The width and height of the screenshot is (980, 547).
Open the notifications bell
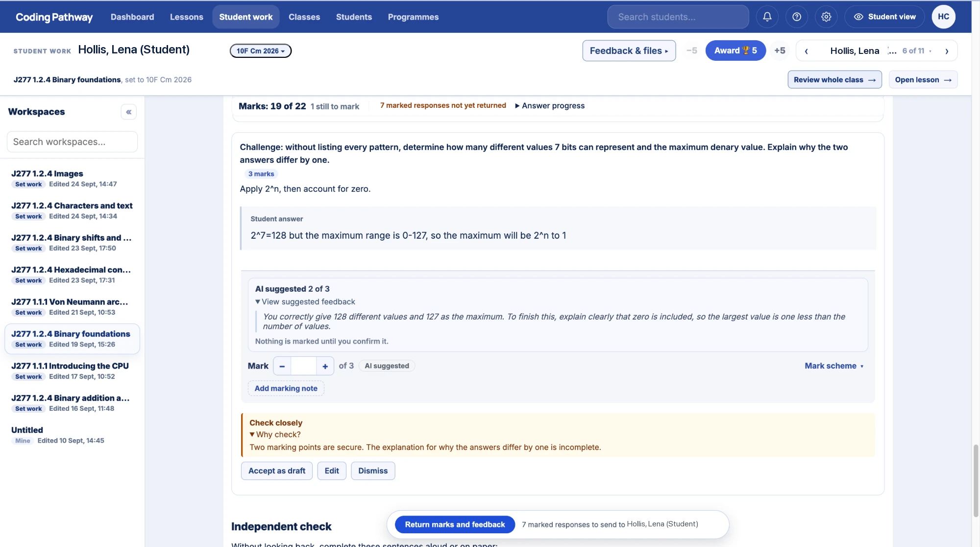[767, 17]
